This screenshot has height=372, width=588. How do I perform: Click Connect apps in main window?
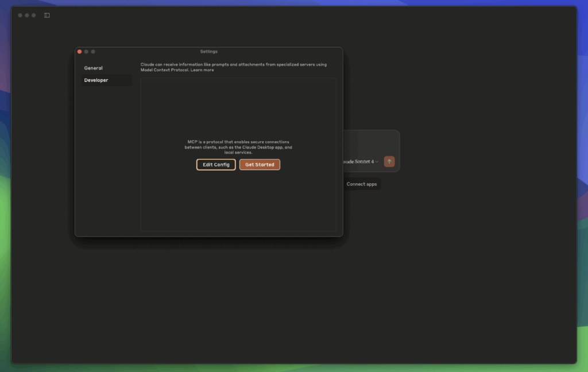tap(362, 184)
